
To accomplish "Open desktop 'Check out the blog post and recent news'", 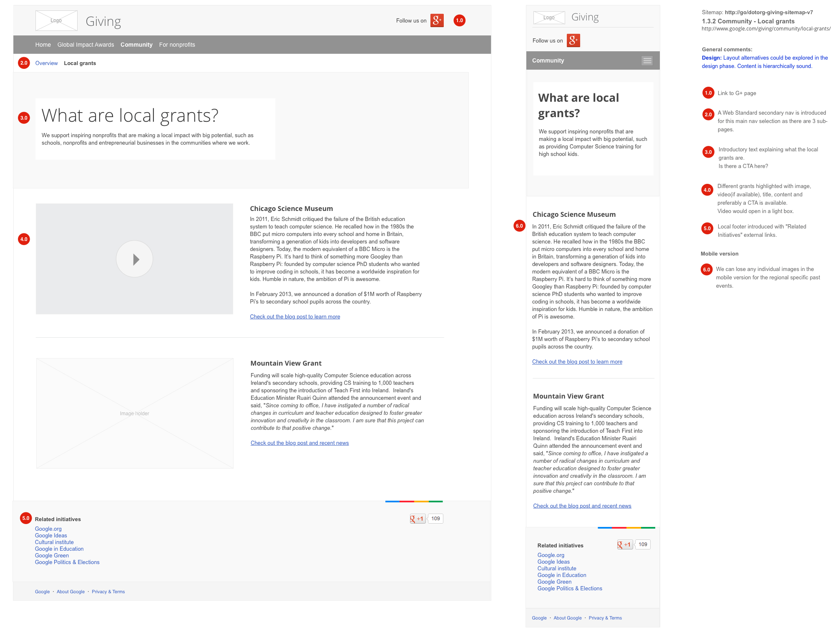I will click(x=299, y=443).
